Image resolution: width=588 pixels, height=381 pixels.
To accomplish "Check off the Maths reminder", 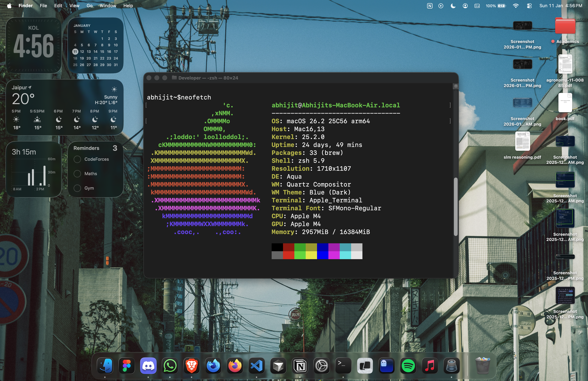I will (x=77, y=174).
